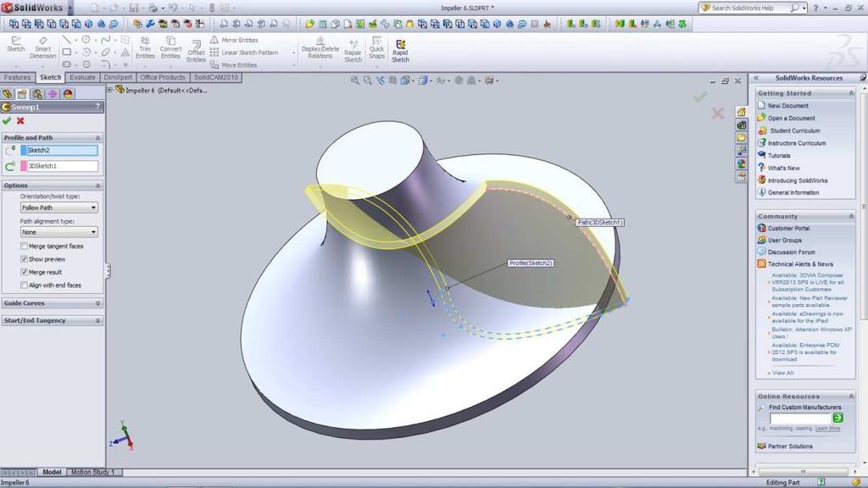Switch to the Motion Study 1 tab
This screenshot has width=868, height=488.
point(92,472)
